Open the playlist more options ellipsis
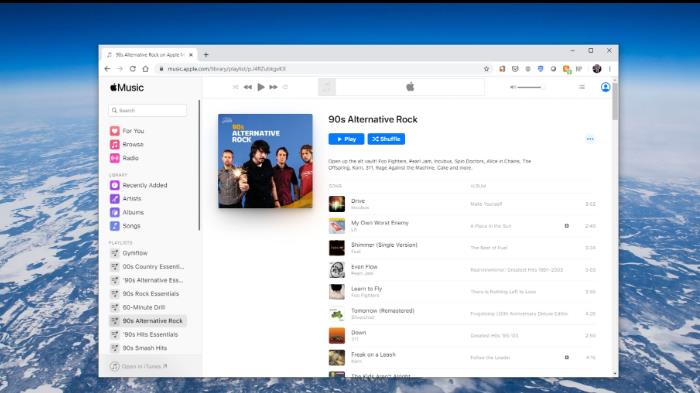The height and width of the screenshot is (393, 700). pos(590,139)
